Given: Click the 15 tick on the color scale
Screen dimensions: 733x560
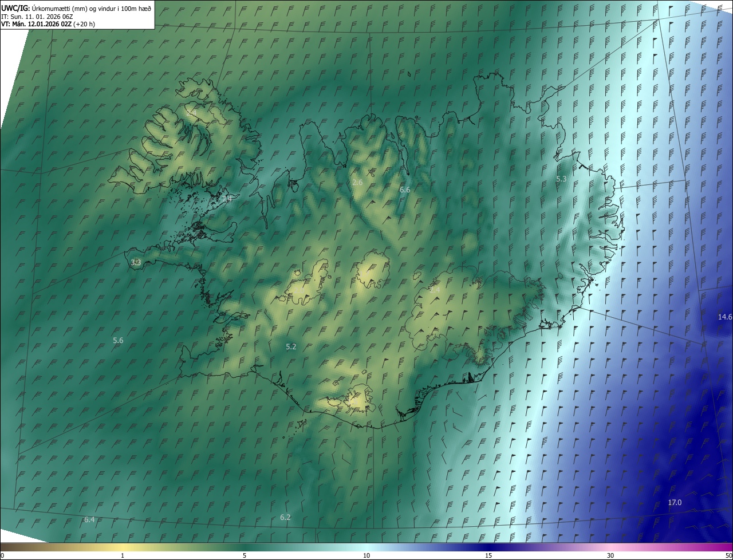Looking at the screenshot, I should pyautogui.click(x=488, y=555).
